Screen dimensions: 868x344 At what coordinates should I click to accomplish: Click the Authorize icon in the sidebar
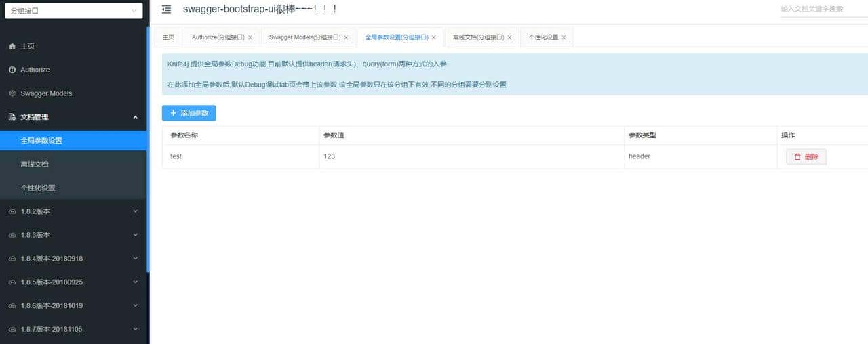pos(12,70)
